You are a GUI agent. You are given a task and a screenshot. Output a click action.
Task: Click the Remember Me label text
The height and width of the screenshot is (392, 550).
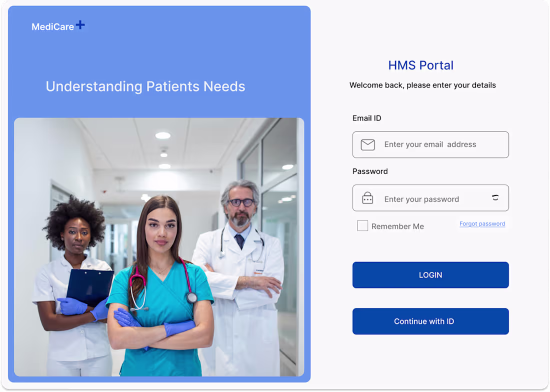point(397,226)
